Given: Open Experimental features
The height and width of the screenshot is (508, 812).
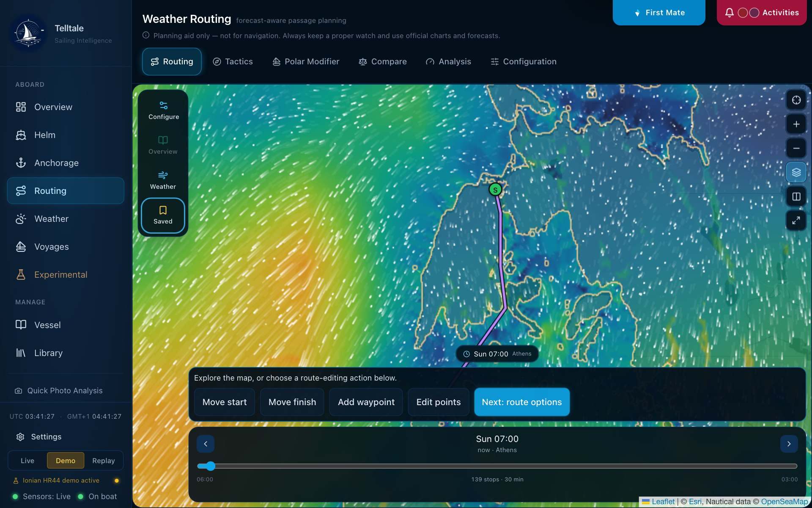Looking at the screenshot, I should [66, 275].
